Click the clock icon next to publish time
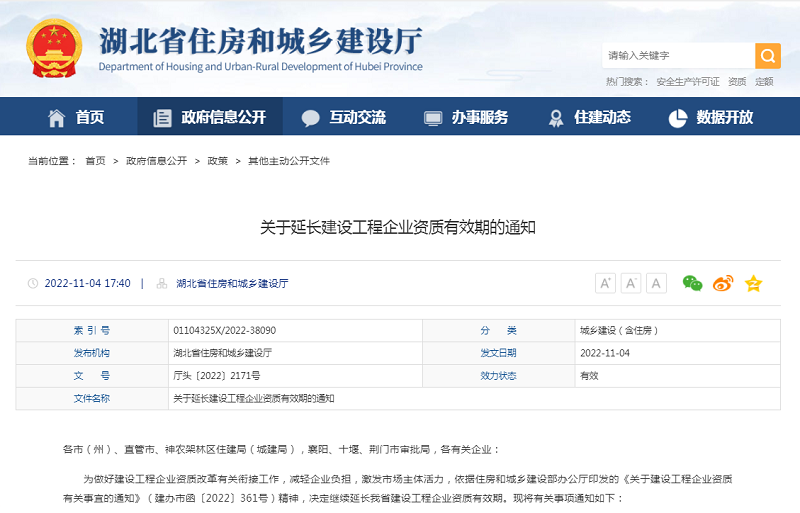This screenshot has height=513, width=800. [33, 283]
